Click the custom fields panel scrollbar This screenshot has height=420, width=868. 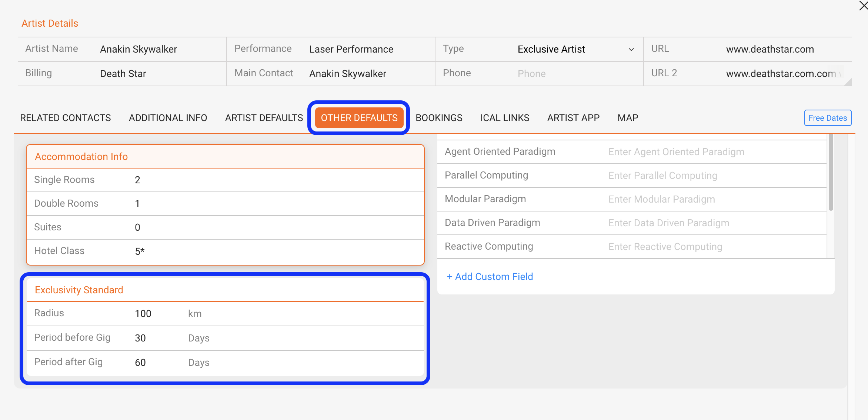(831, 173)
